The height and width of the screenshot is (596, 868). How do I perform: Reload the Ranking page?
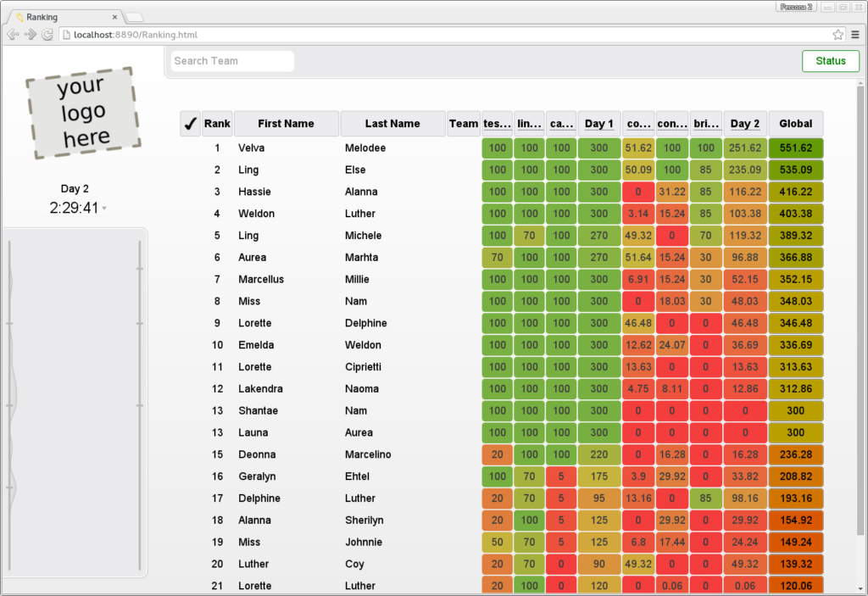tap(47, 35)
